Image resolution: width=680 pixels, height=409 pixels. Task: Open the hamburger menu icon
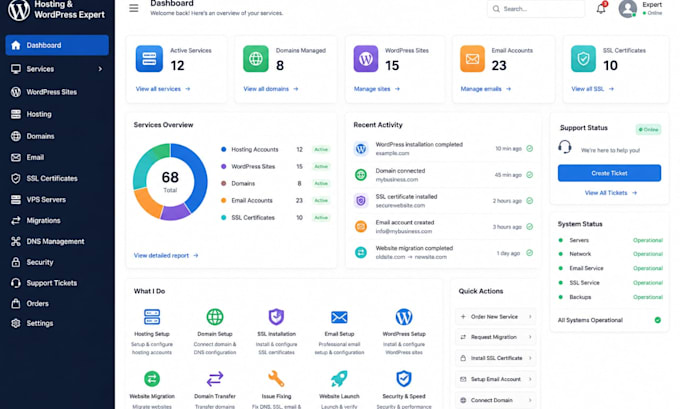(134, 8)
